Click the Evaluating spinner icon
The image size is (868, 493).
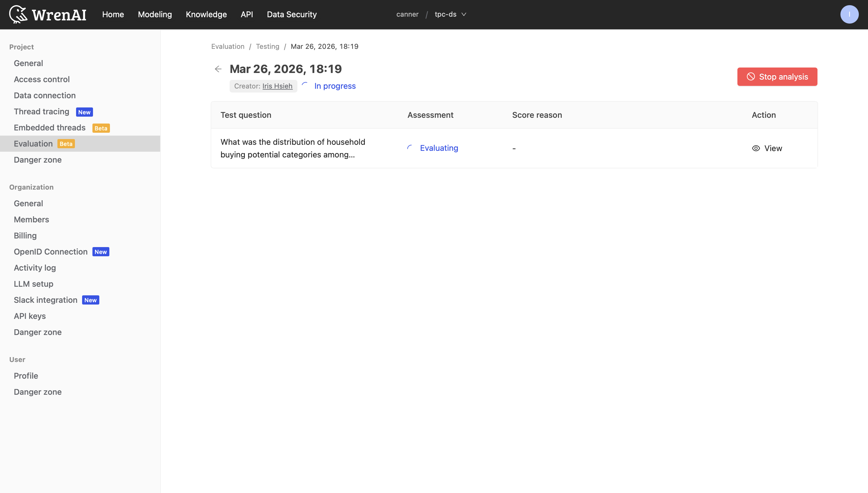pos(410,148)
